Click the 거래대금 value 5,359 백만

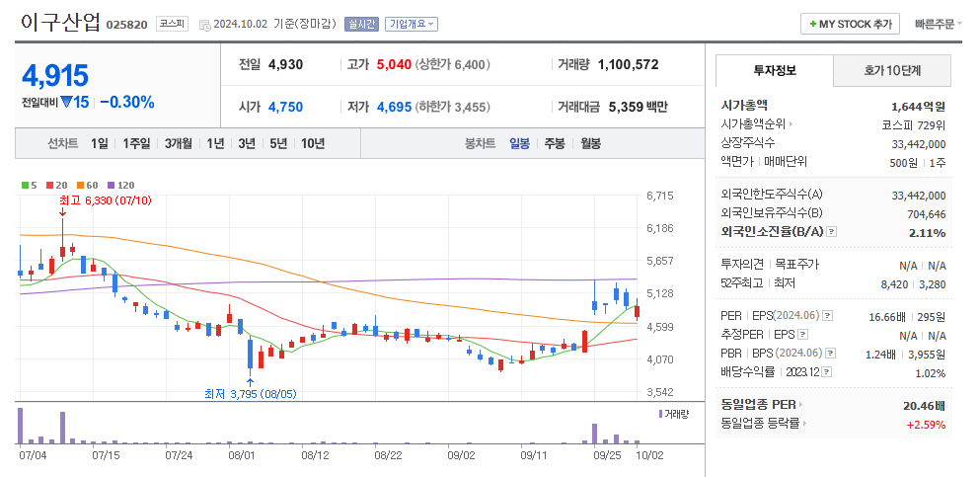[639, 107]
